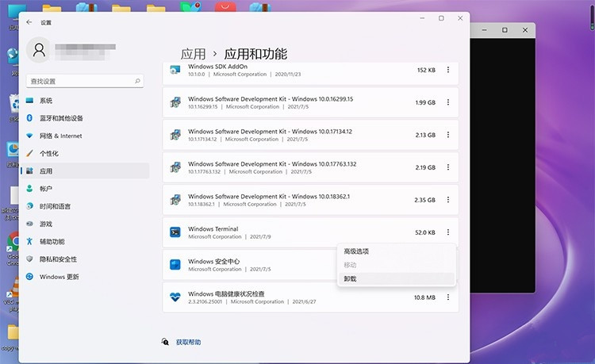Click the 10.8 MB size value
Viewport: 595px width, 364px height.
[x=424, y=297]
